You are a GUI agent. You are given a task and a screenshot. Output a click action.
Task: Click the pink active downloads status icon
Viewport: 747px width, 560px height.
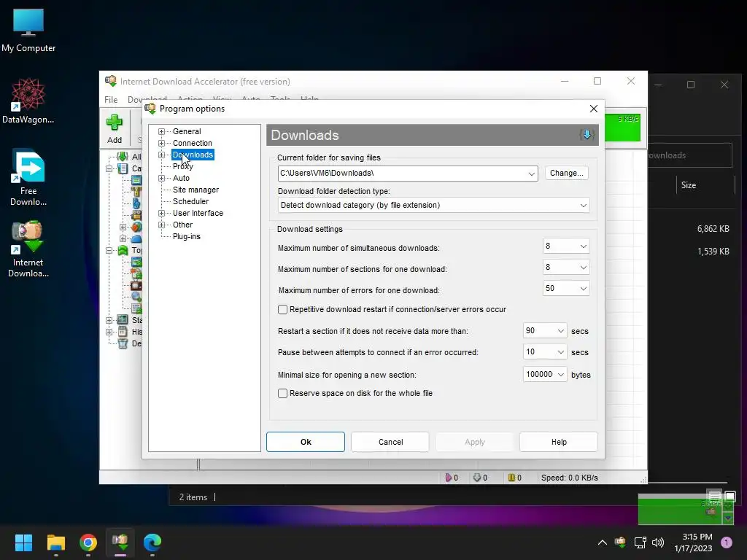click(449, 477)
